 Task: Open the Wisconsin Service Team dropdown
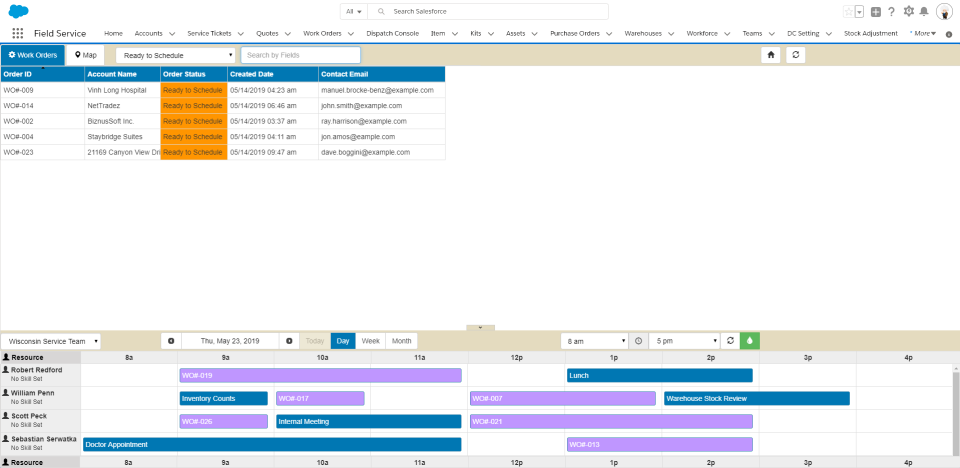click(x=51, y=341)
